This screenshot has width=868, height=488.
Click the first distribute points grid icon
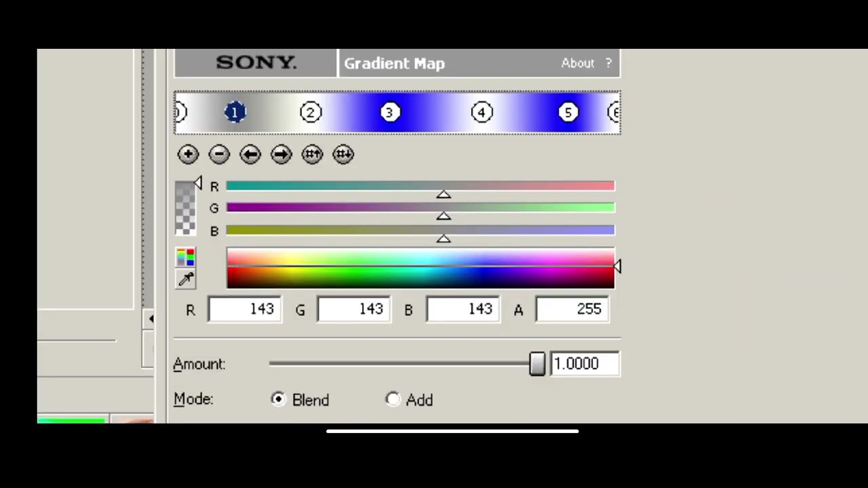tap(312, 155)
